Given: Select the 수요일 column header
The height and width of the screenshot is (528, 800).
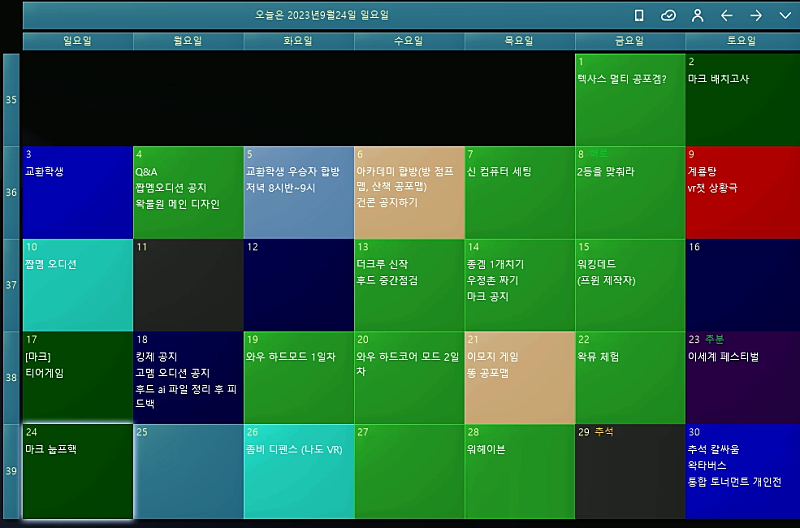Looking at the screenshot, I should pos(409,41).
